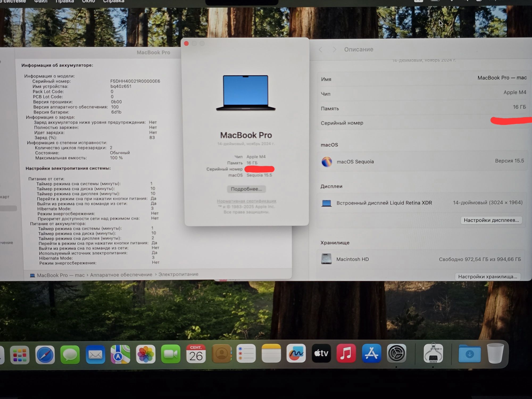This screenshot has height=399, width=532.
Task: Click Версия батареи value 6d1b
Action: (x=116, y=112)
